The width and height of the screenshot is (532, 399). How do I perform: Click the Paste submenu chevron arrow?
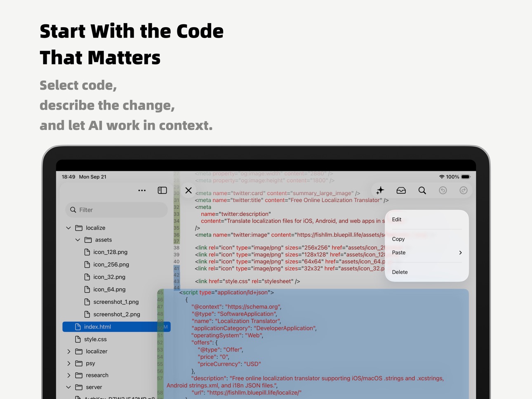click(x=460, y=253)
